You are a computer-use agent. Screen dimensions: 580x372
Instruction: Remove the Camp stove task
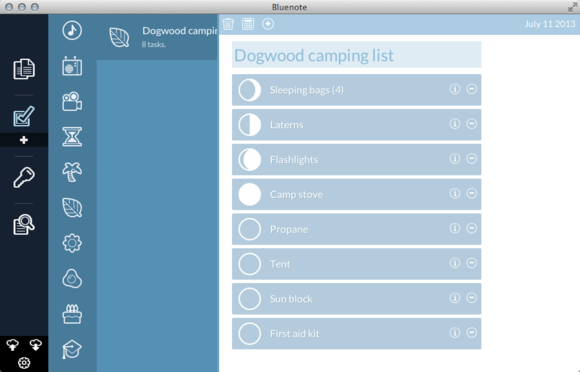point(472,193)
